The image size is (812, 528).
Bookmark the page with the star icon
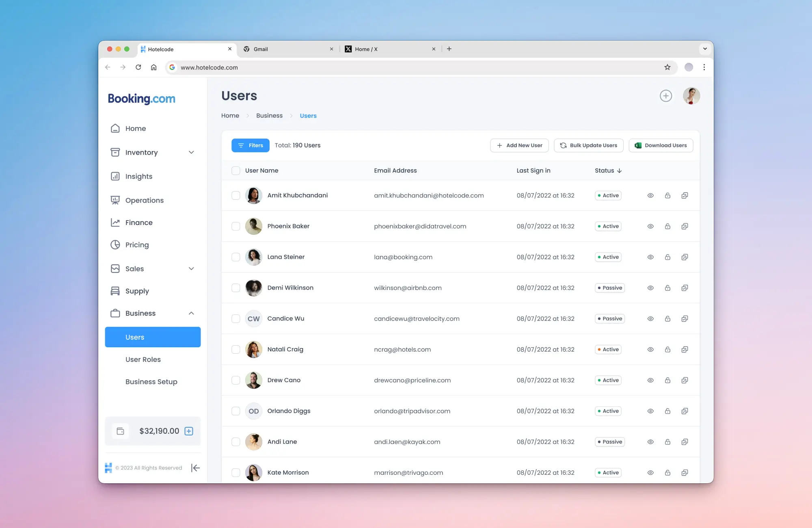coord(667,67)
